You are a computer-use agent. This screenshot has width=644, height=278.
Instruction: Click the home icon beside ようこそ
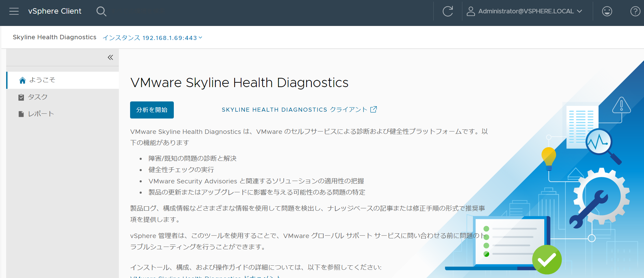point(23,80)
